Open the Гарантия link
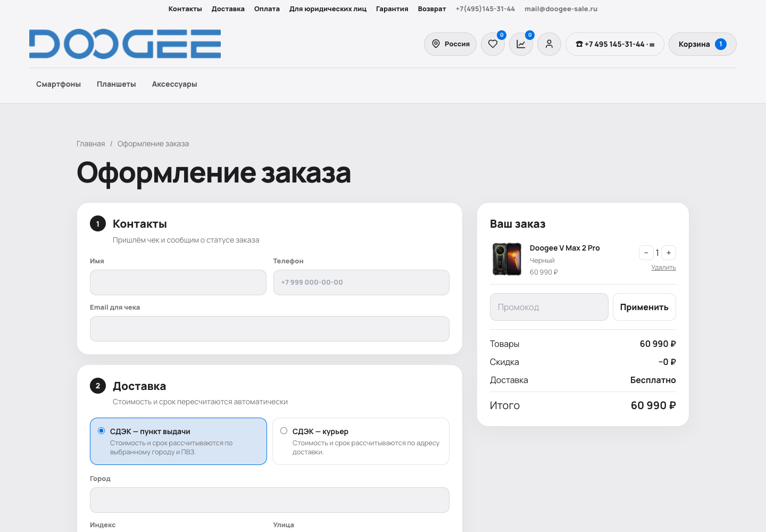The width and height of the screenshot is (766, 532). 392,9
